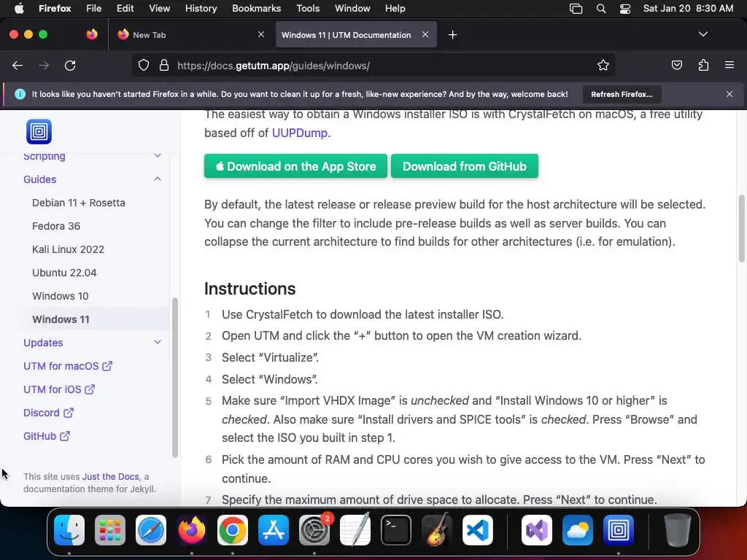Open the Fedora 36 guide
Image resolution: width=747 pixels, height=560 pixels.
pyautogui.click(x=56, y=226)
